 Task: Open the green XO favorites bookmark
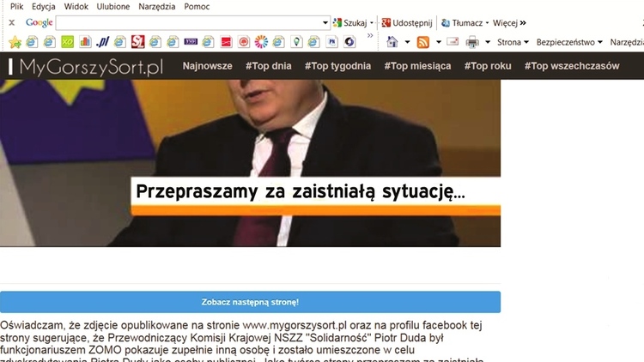[x=67, y=42]
